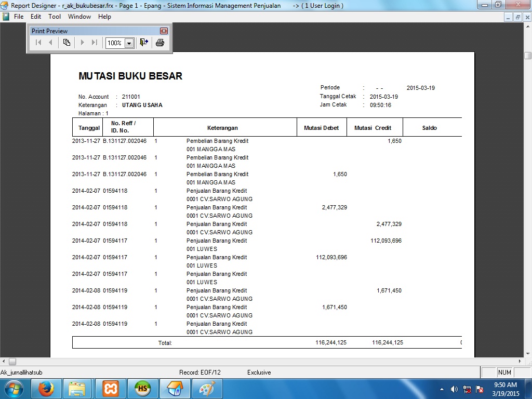
Task: Open the Tool menu
Action: pyautogui.click(x=55, y=17)
